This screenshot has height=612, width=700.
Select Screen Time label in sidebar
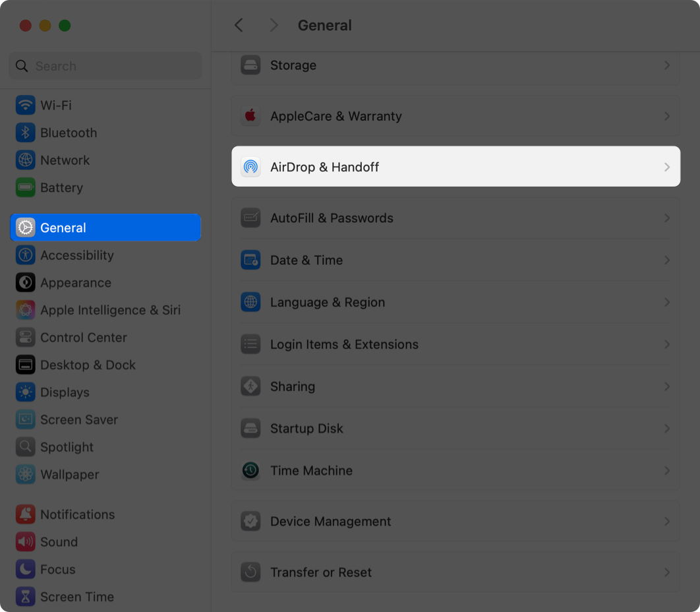tap(77, 596)
